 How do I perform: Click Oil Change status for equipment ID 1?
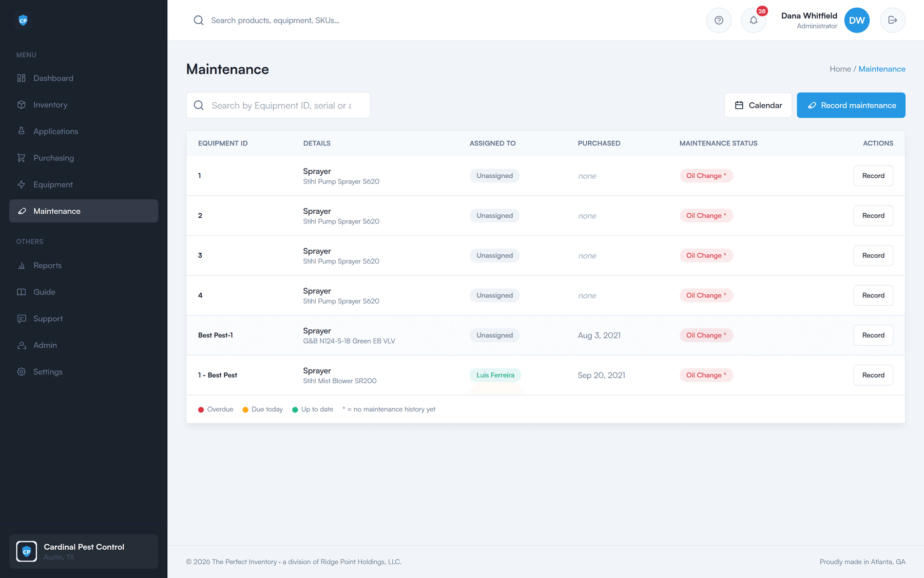(706, 176)
